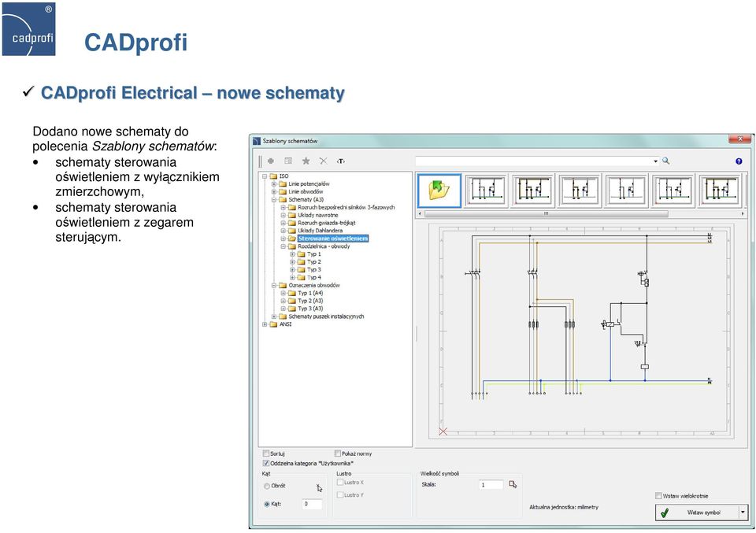Viewport: 756px width, 533px height.
Task: Click the edit list toolbar icon
Action: coord(288,161)
